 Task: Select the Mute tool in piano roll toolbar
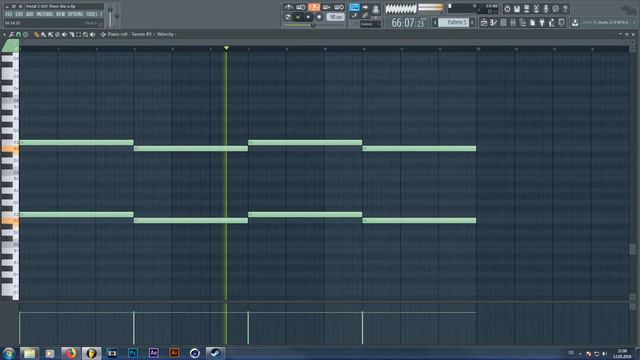(x=64, y=35)
